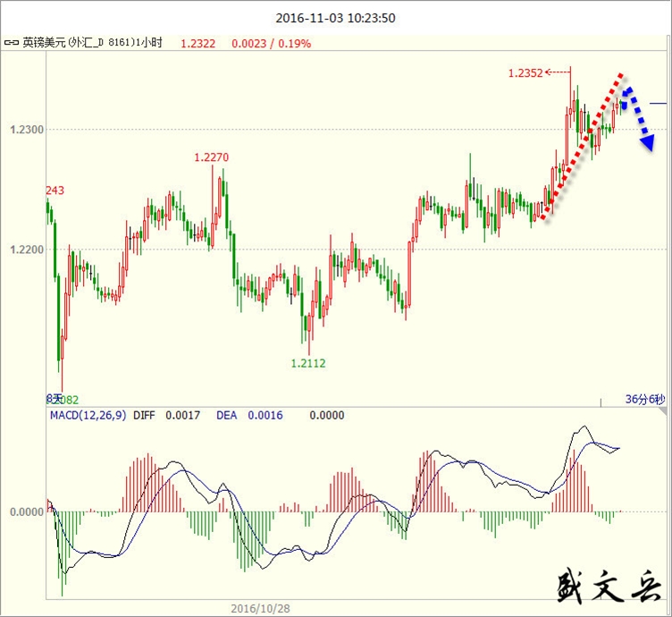Click the low price label 1.2112
Viewport: 672px width, 617px height.
[x=308, y=364]
